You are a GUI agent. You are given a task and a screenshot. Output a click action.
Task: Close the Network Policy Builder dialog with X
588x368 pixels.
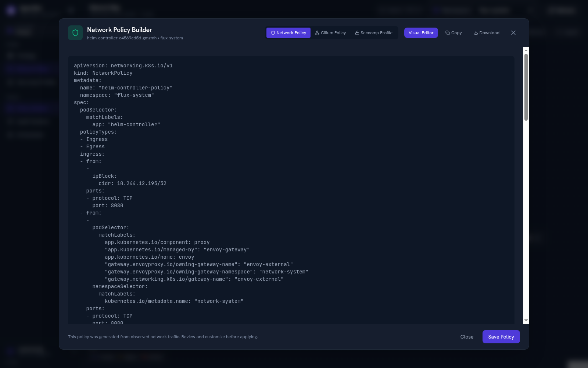pyautogui.click(x=513, y=33)
